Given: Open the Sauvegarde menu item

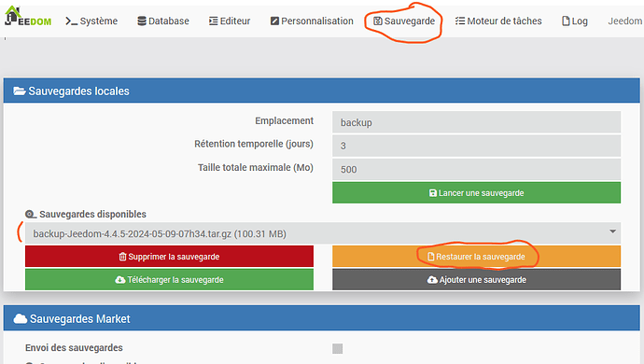Looking at the screenshot, I should coord(404,21).
